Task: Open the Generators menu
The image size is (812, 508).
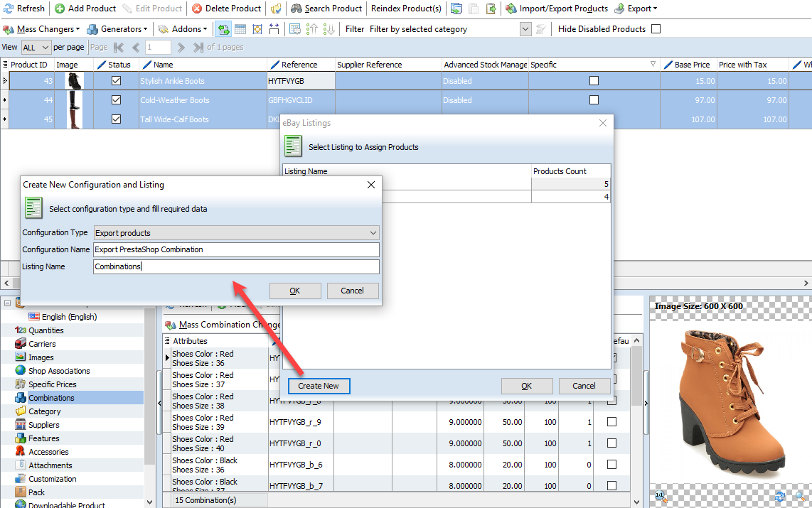Action: pos(117,29)
